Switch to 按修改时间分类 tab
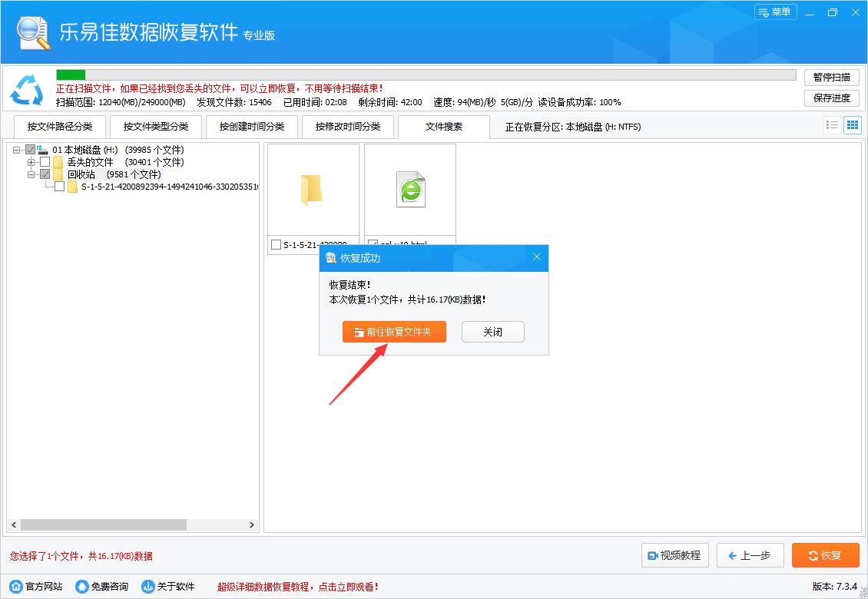Viewport: 868px width, 599px height. [x=348, y=127]
